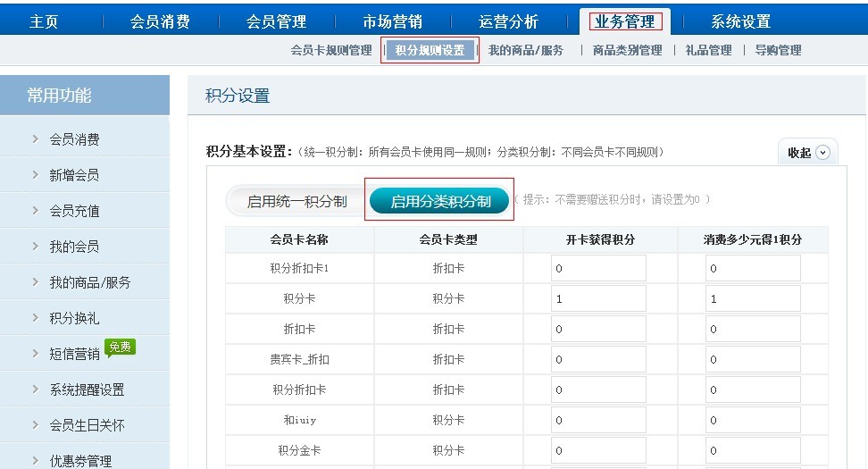The width and height of the screenshot is (868, 469).
Task: Open 系统提醒设置 from the sidebar
Action: (x=87, y=389)
